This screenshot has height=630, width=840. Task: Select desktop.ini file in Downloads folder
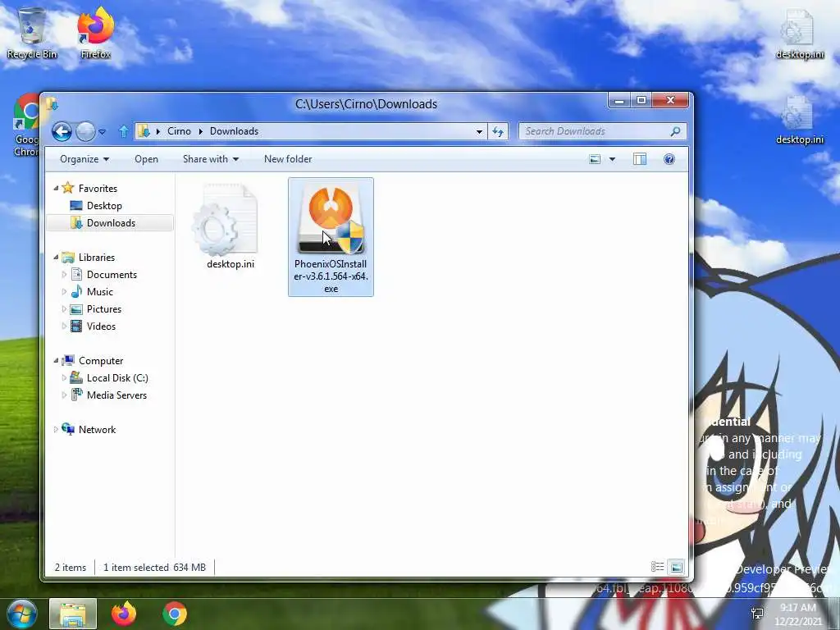231,226
